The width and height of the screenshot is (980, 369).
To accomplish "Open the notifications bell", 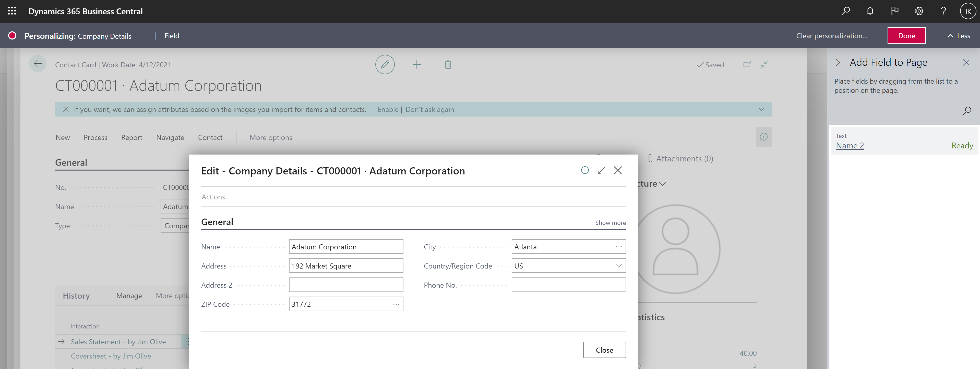I will click(x=870, y=11).
